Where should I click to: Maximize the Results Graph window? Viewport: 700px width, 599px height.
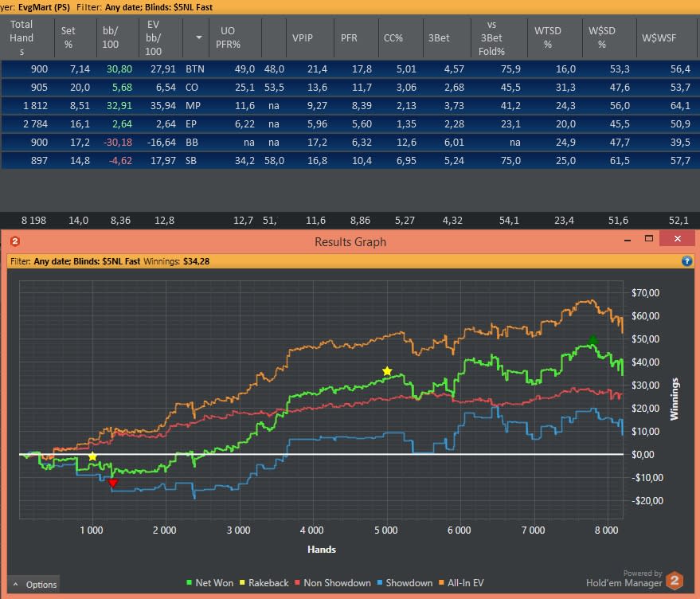[649, 238]
